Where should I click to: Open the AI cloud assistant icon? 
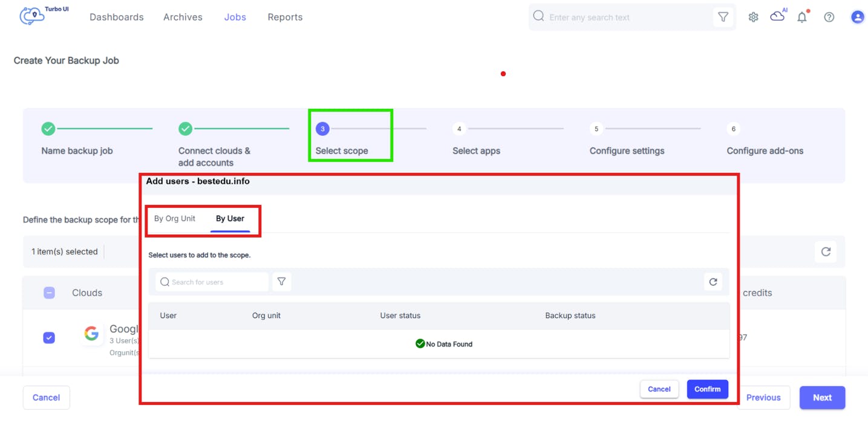coord(777,17)
